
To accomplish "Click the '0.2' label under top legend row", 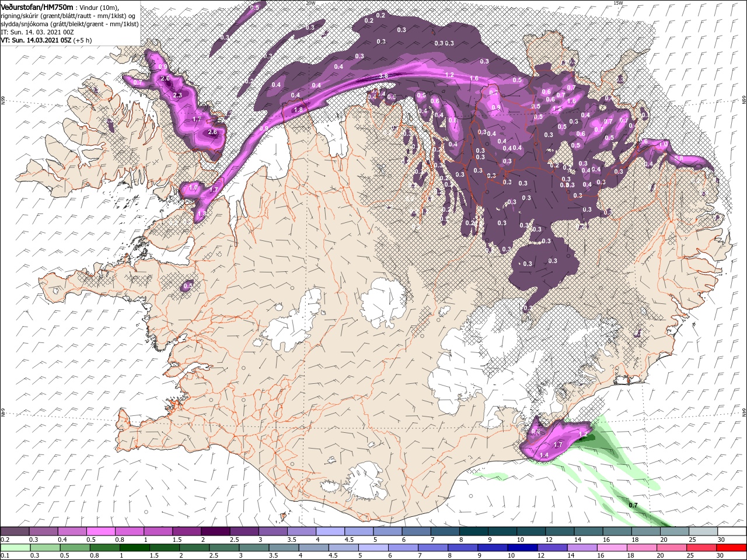I will point(5,540).
